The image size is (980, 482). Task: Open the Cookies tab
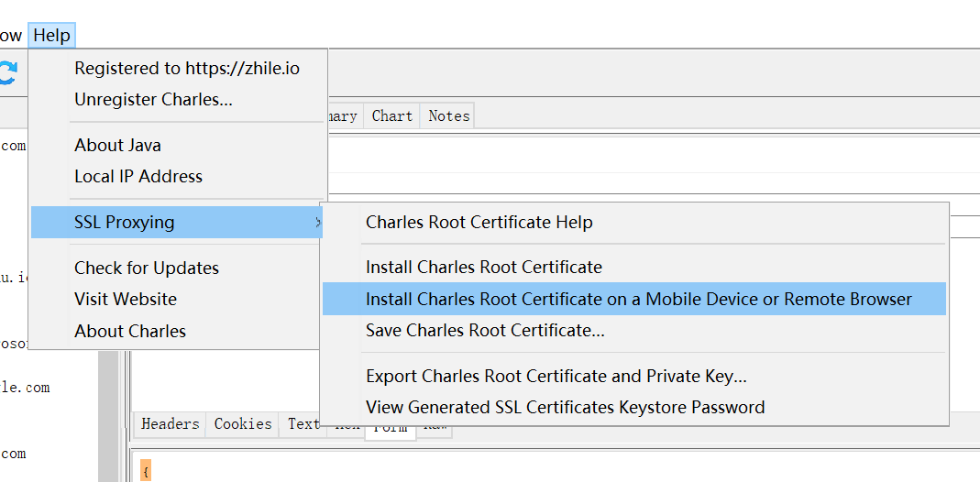(243, 423)
